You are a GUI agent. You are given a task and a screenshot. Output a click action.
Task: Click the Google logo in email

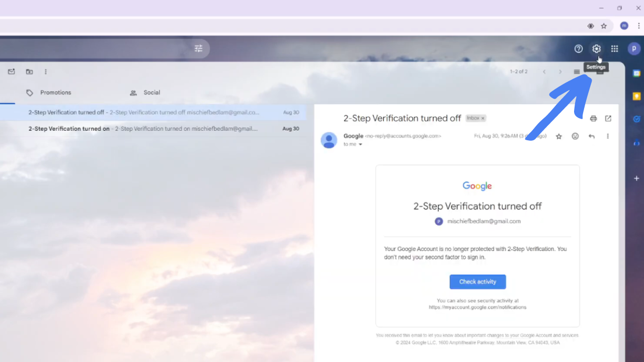coord(477,186)
